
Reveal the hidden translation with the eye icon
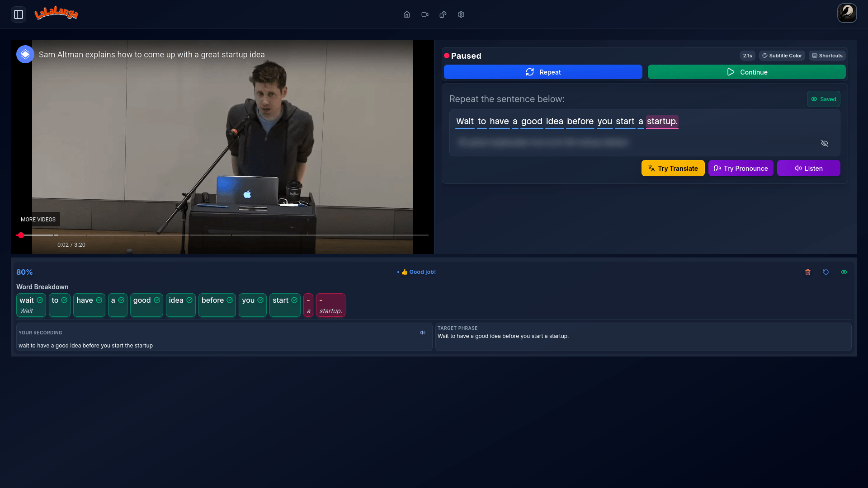click(x=825, y=143)
